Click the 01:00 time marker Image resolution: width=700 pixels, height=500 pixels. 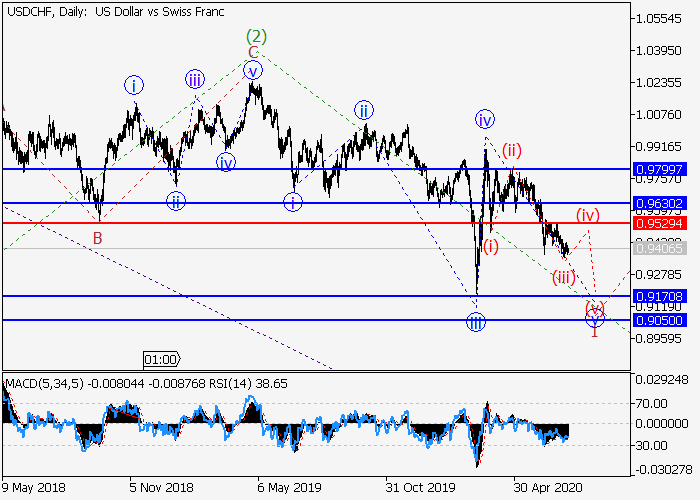pos(161,358)
